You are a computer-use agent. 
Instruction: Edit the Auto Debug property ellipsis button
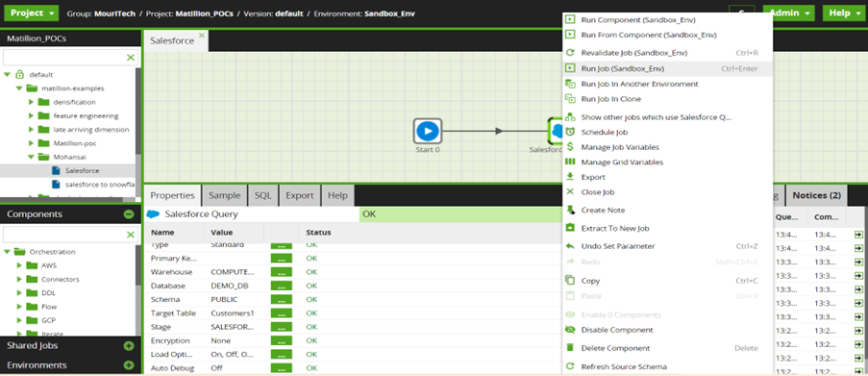coord(282,367)
